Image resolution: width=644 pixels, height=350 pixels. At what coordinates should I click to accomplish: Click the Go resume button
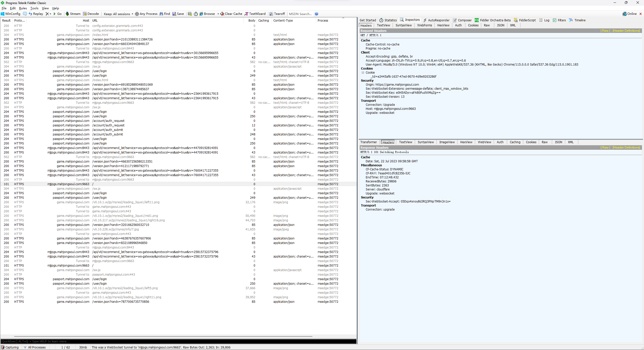coord(58,14)
